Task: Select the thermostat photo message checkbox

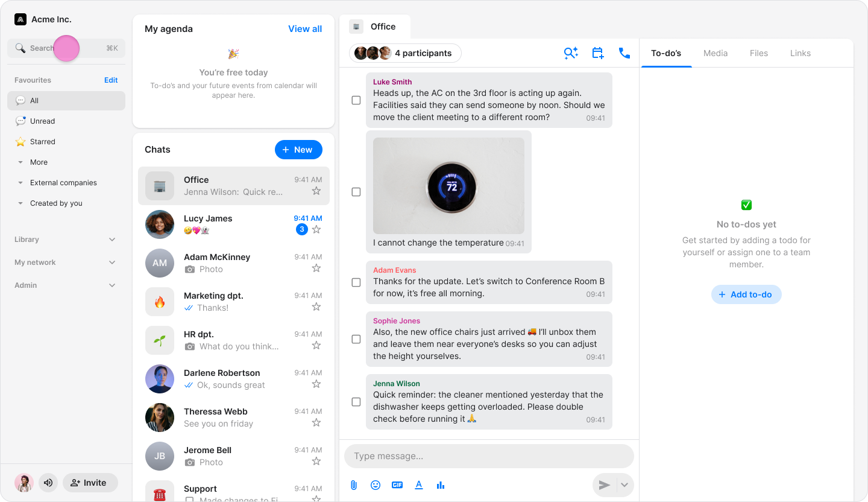Action: click(356, 192)
